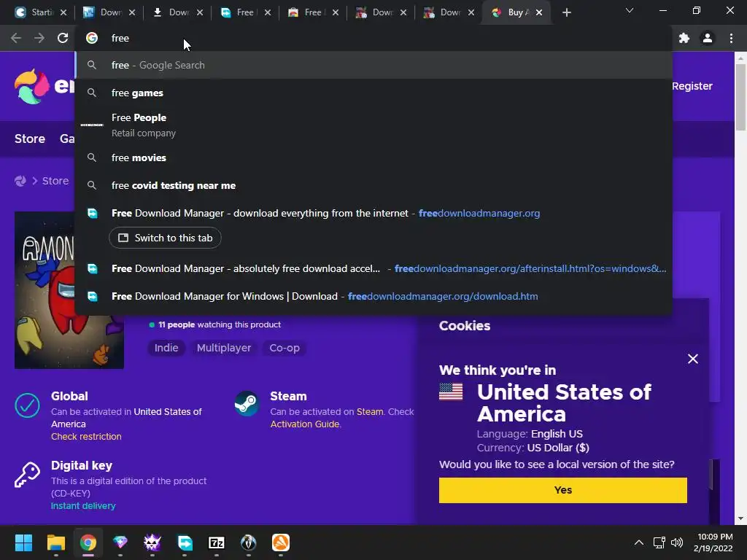The width and height of the screenshot is (747, 560).
Task: Select 'Free People Retail company' suggestion
Action: click(x=374, y=125)
